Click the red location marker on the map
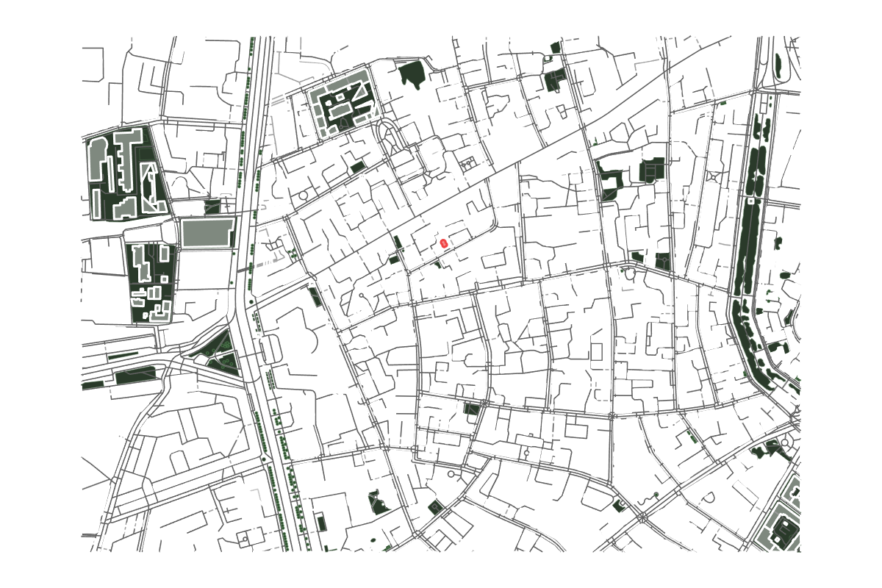This screenshot has height=588, width=882. [443, 243]
